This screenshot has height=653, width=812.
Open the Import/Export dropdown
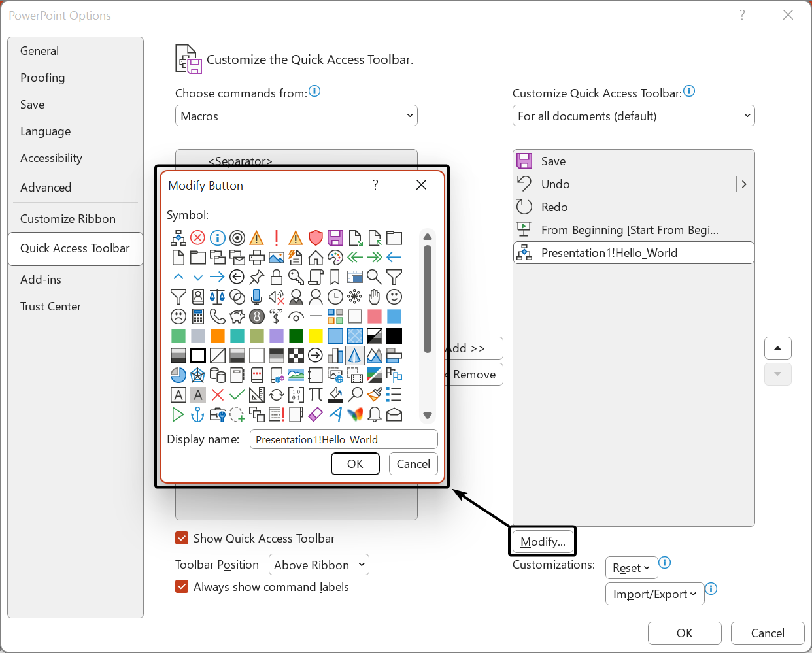pyautogui.click(x=654, y=594)
